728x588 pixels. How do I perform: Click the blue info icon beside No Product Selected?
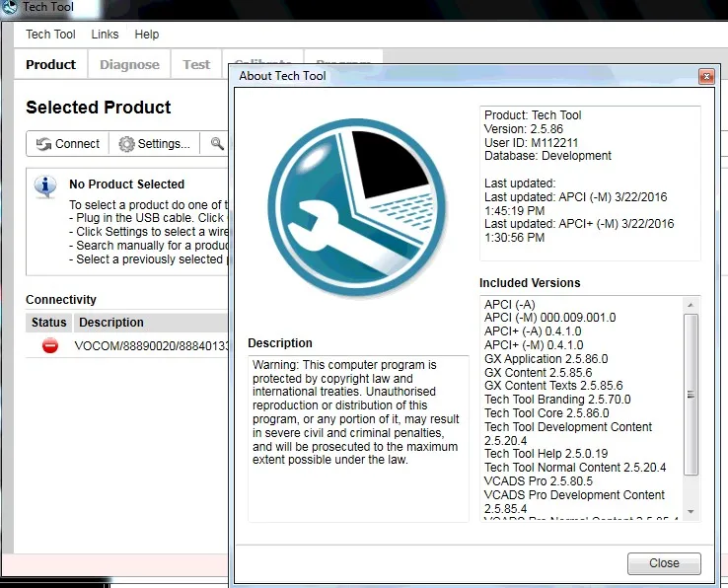pyautogui.click(x=45, y=186)
